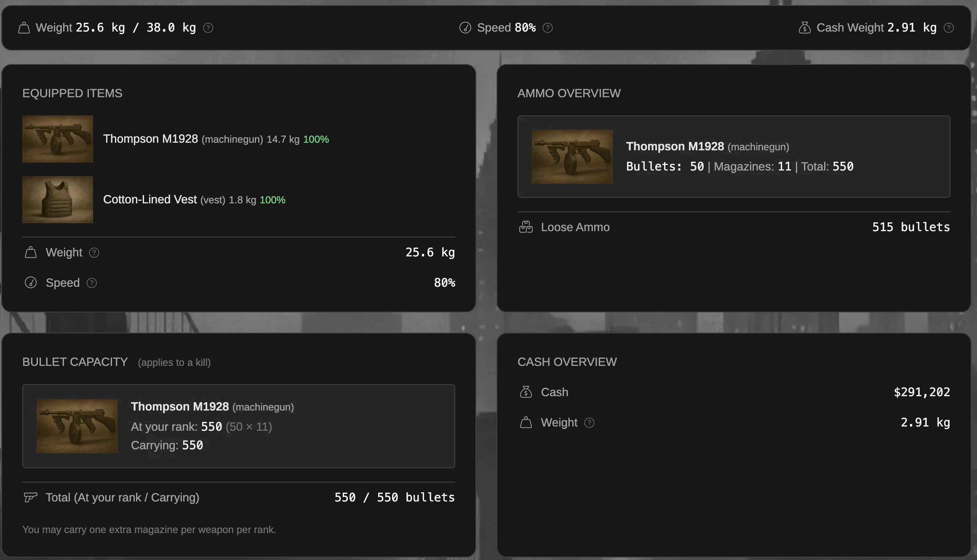
Task: Click the $291,202 cash amount
Action: click(922, 392)
